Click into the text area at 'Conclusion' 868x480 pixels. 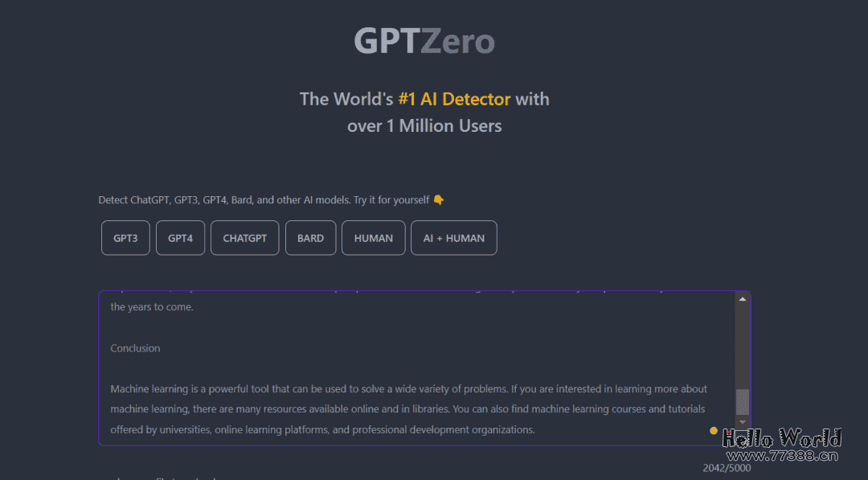[135, 348]
